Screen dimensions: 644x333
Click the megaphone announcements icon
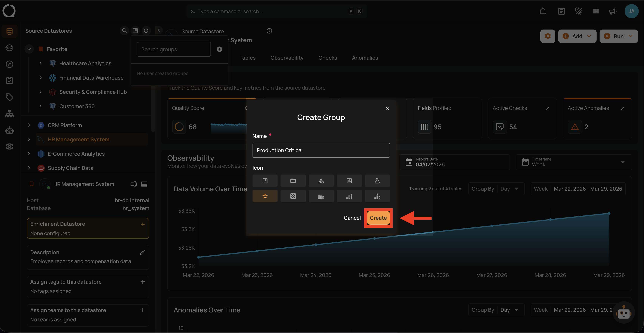pyautogui.click(x=612, y=11)
